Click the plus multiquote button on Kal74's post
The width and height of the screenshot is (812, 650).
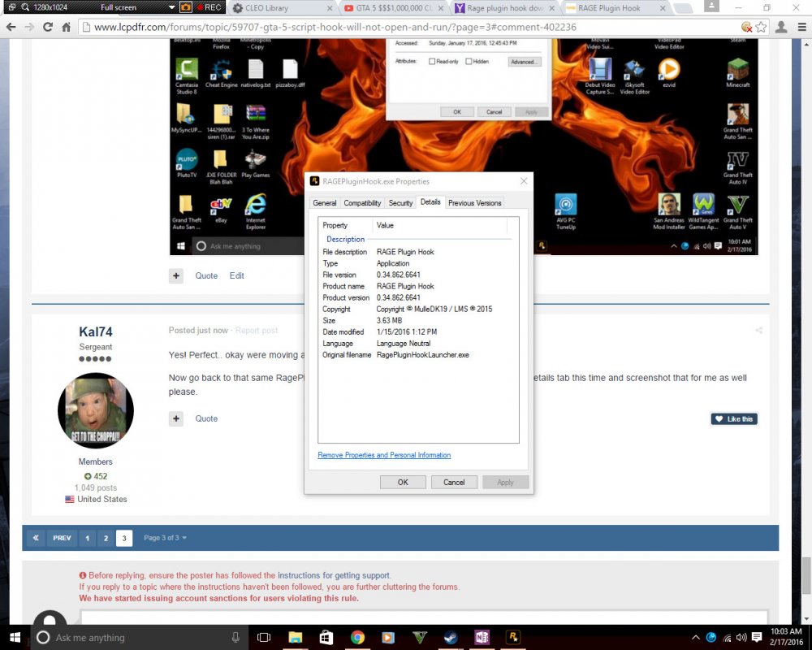tap(176, 418)
